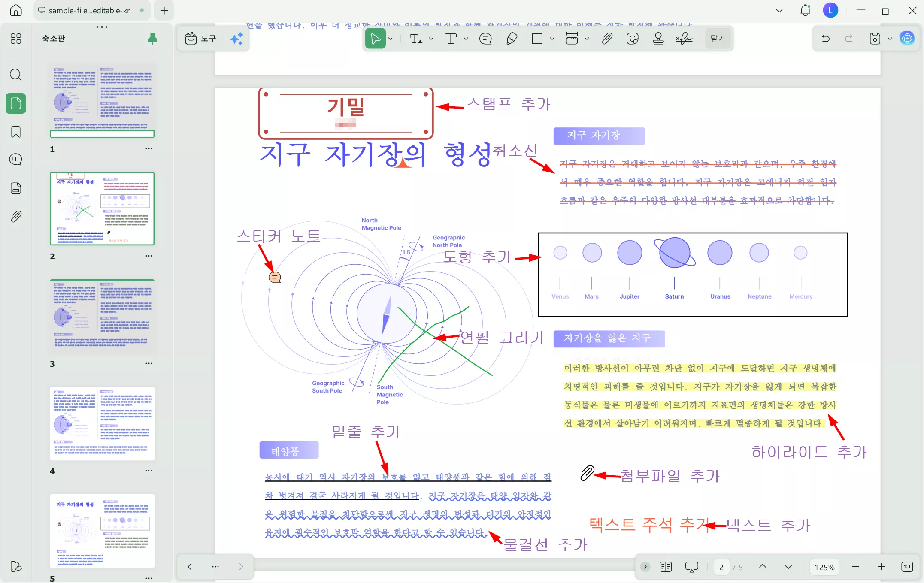924x583 pixels.
Task: Add a new tab with plus button
Action: point(164,10)
